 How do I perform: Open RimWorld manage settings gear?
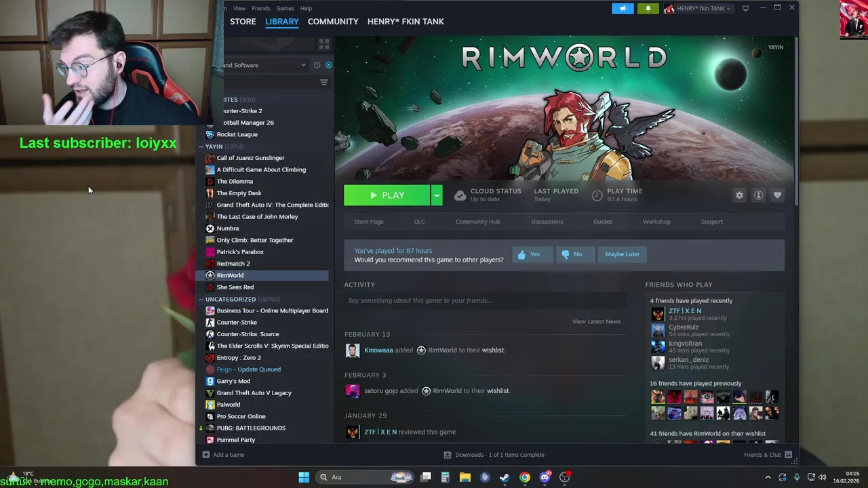click(x=739, y=195)
